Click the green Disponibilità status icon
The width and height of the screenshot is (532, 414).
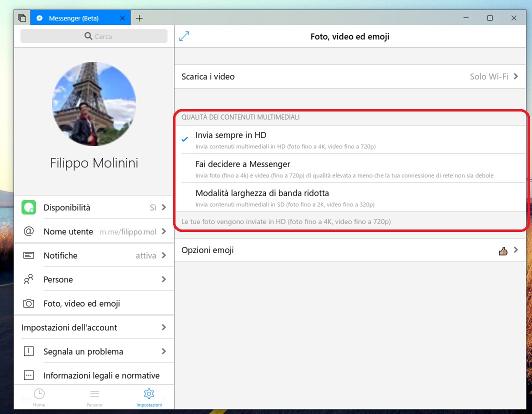pos(29,207)
